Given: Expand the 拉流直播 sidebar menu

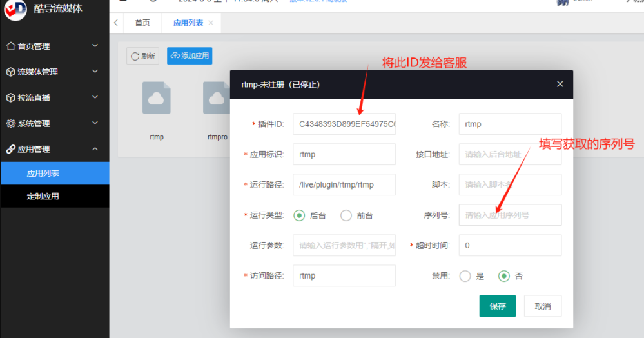Looking at the screenshot, I should click(95, 97).
